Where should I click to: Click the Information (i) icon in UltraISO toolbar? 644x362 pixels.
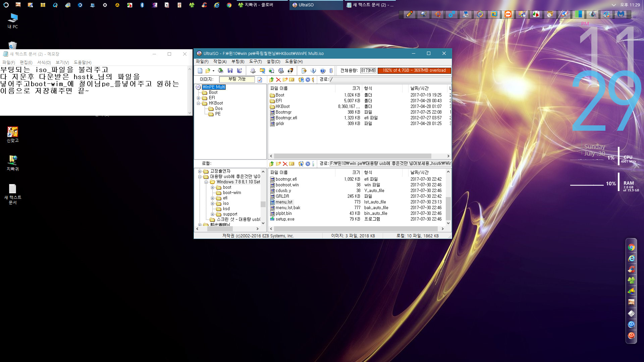point(313,71)
